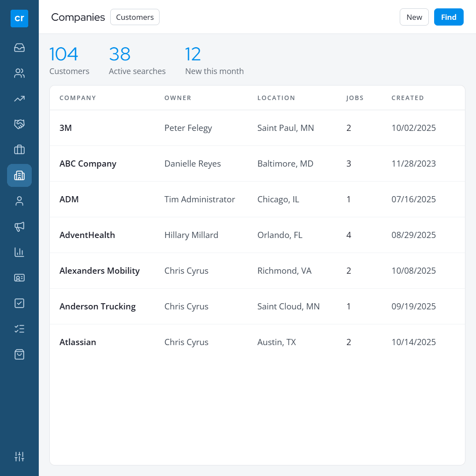Click created date 09/19/2025
The height and width of the screenshot is (476, 476).
click(x=413, y=306)
